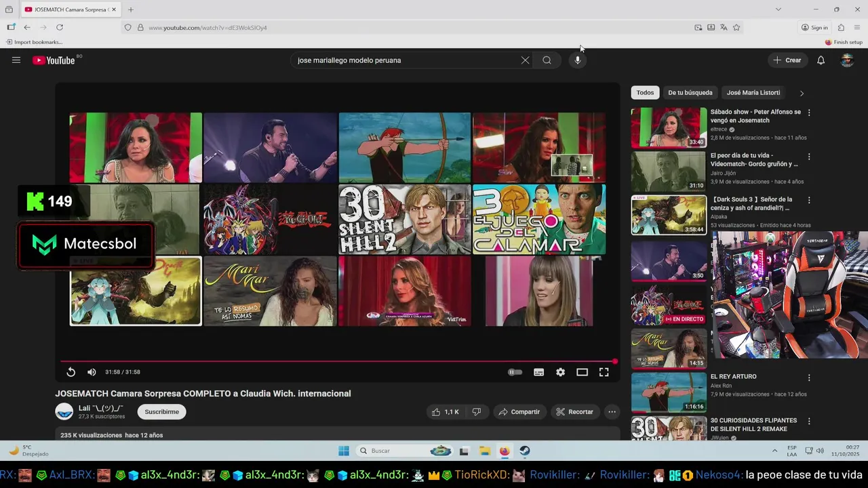Open the Windows taskbar Buscar search box
This screenshot has width=868, height=488.
404,451
